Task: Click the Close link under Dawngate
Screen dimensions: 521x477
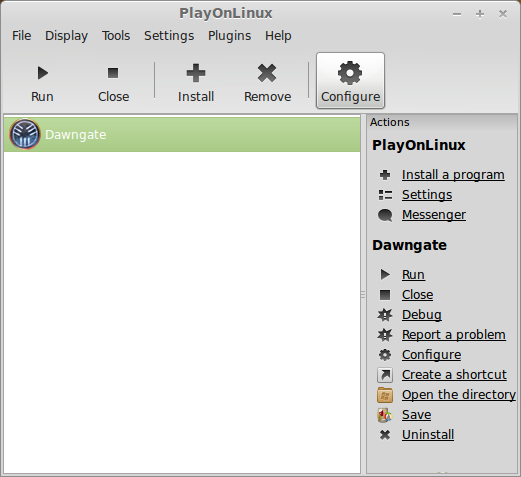Action: point(418,295)
